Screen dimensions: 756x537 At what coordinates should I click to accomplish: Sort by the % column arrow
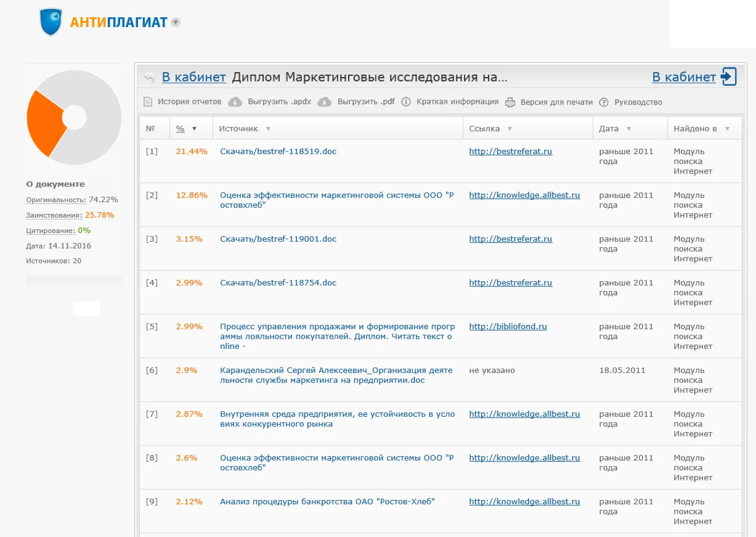click(x=195, y=129)
